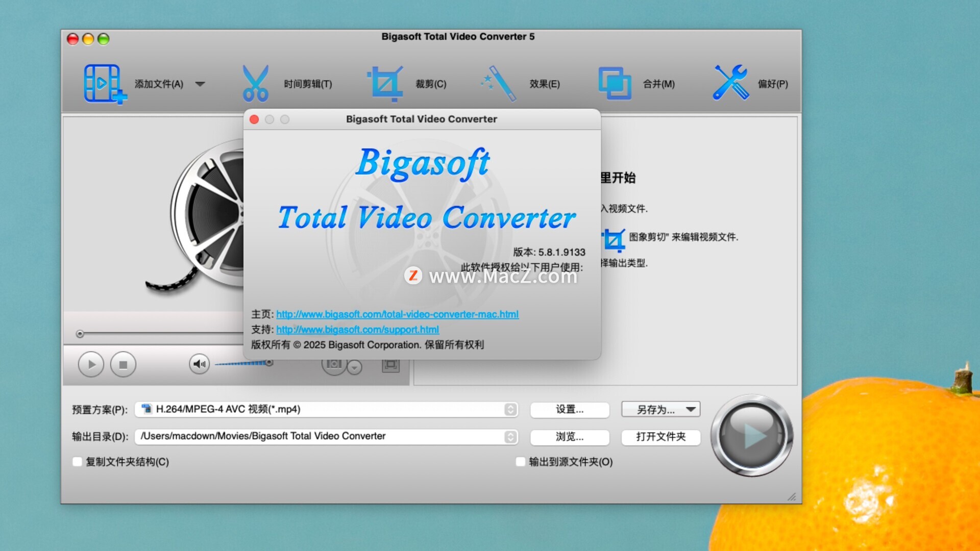Click the 偏好(P) label

pyautogui.click(x=773, y=84)
